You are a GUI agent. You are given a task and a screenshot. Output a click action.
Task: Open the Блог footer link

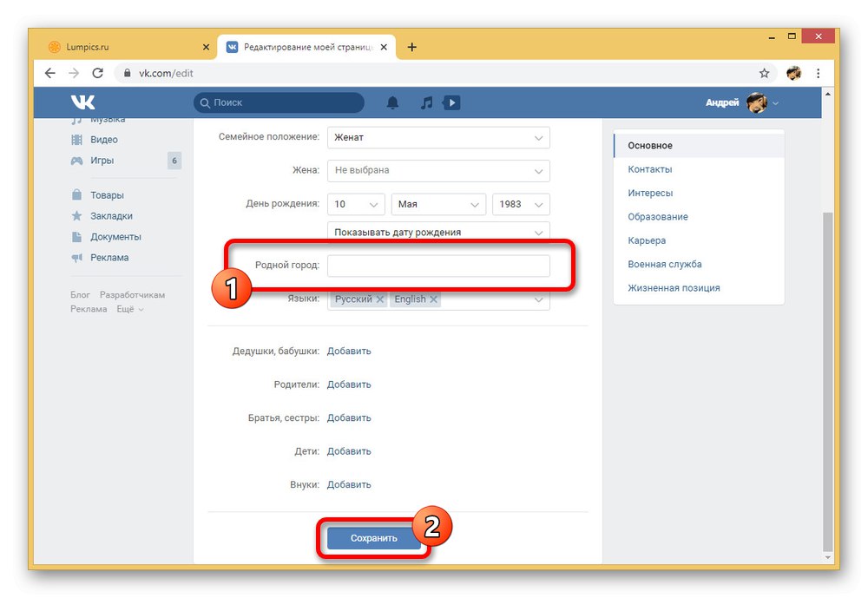point(80,295)
